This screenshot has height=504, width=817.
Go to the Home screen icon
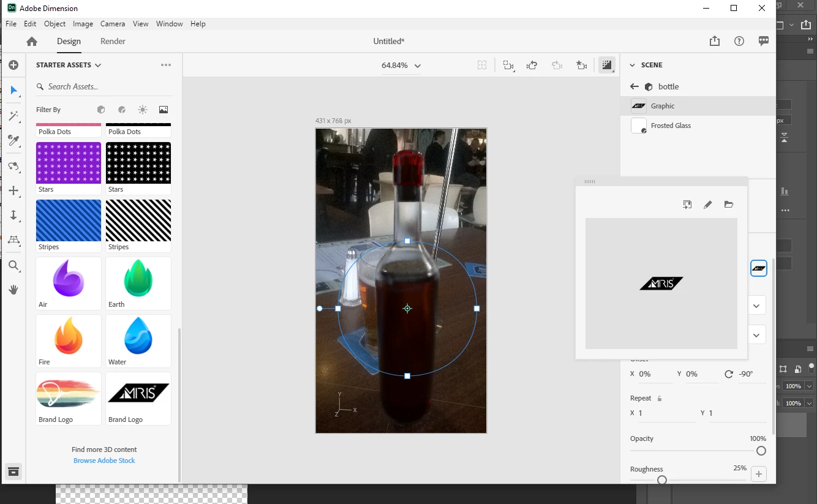point(32,41)
